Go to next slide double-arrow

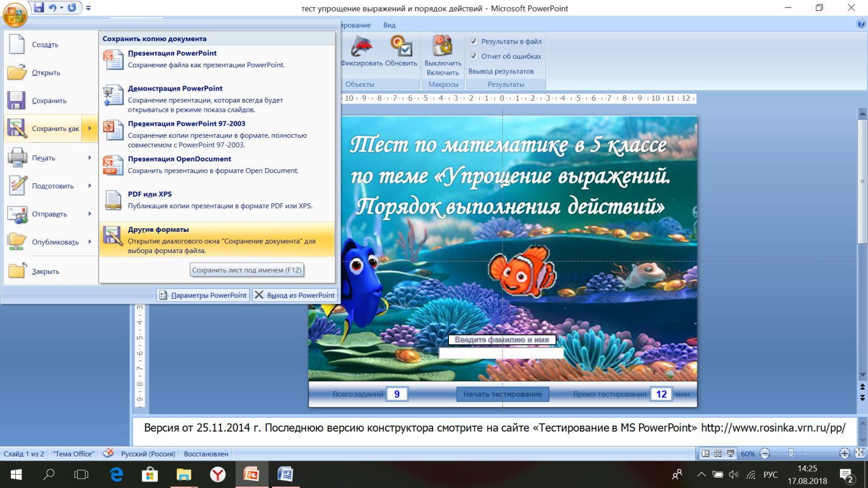pyautogui.click(x=862, y=398)
